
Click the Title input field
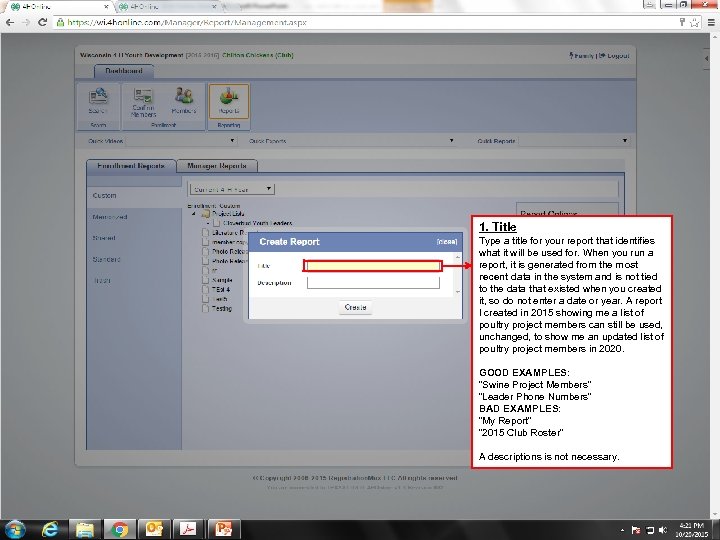372,266
